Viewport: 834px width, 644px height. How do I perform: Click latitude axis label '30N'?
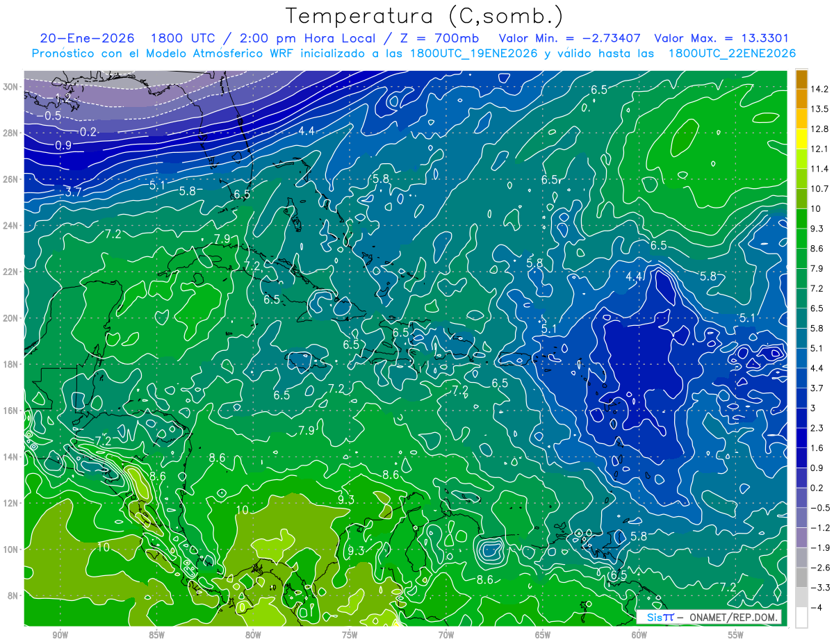click(x=10, y=87)
